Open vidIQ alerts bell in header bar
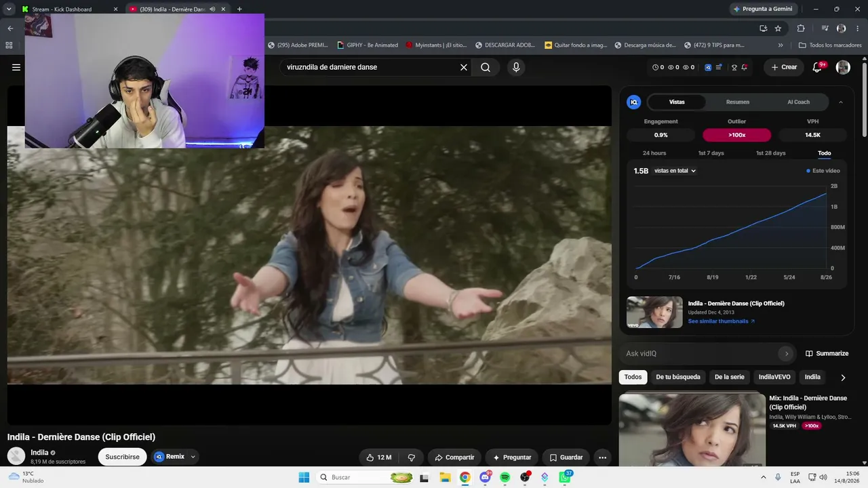 (x=745, y=67)
